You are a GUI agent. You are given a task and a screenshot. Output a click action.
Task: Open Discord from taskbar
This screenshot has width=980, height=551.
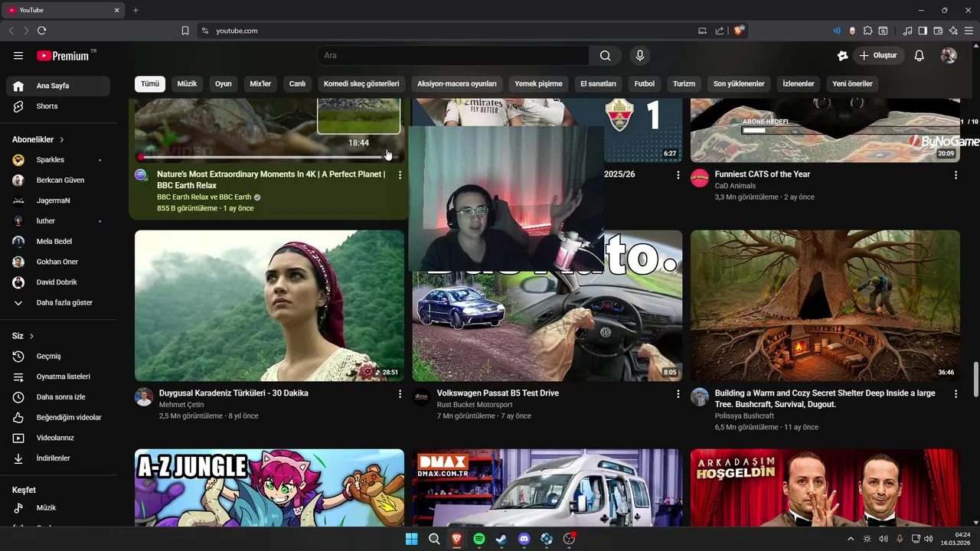[x=524, y=539]
